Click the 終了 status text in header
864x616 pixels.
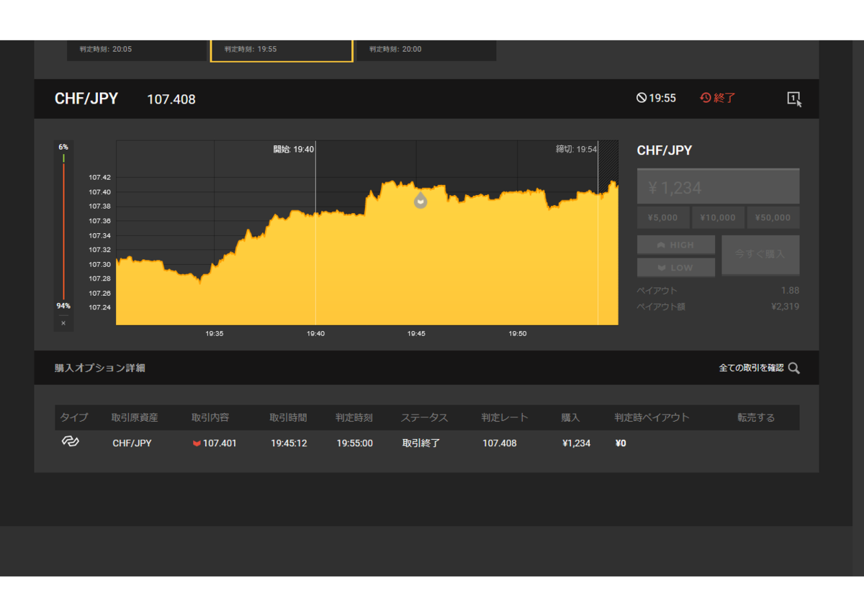(x=725, y=98)
